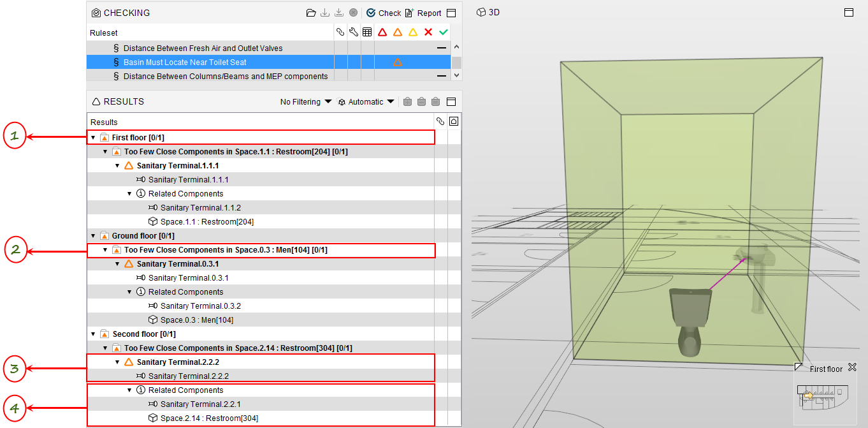This screenshot has height=428, width=868.
Task: Open ruleset folder icon in Checking panel
Action: 311,13
